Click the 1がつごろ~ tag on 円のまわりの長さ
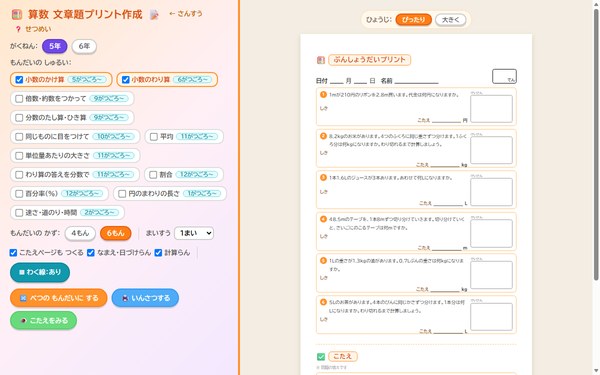600x375 pixels. coord(202,194)
